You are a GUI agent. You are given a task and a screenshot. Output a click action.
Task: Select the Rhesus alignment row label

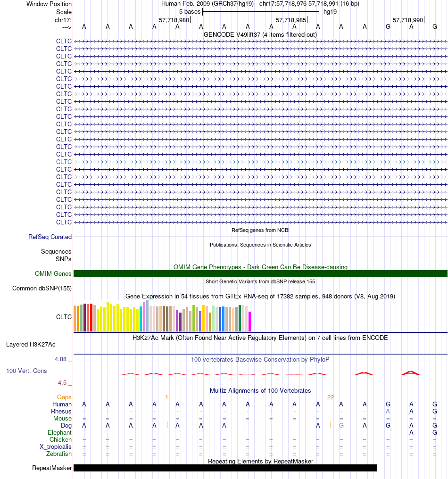[x=61, y=411]
